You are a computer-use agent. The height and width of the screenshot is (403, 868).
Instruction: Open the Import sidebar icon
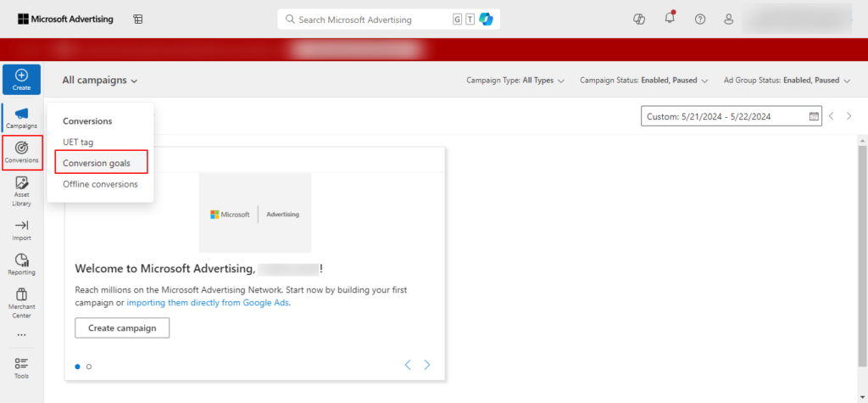[21, 229]
